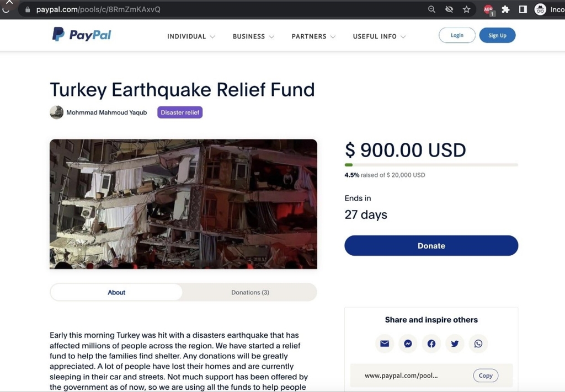
Task: Click the eye-slash tracking protection icon
Action: click(x=449, y=9)
